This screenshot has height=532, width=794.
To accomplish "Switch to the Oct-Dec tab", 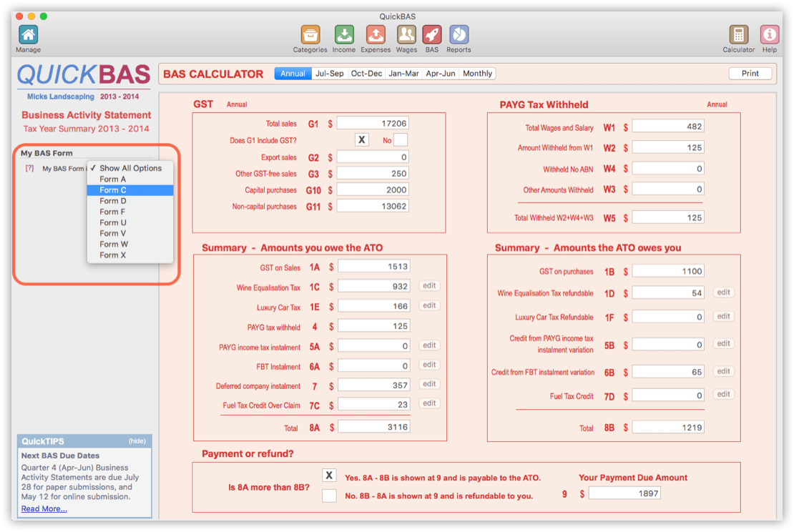I will 366,74.
